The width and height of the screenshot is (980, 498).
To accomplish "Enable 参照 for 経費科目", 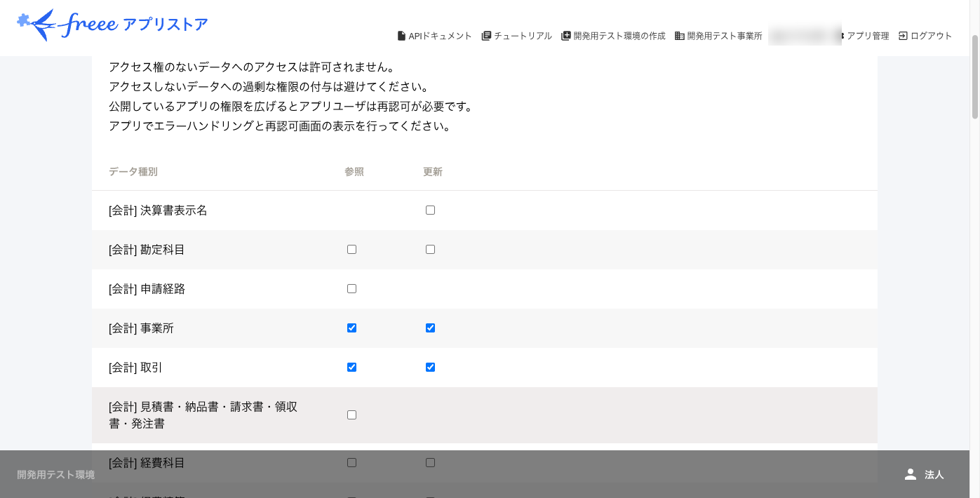I will point(351,463).
